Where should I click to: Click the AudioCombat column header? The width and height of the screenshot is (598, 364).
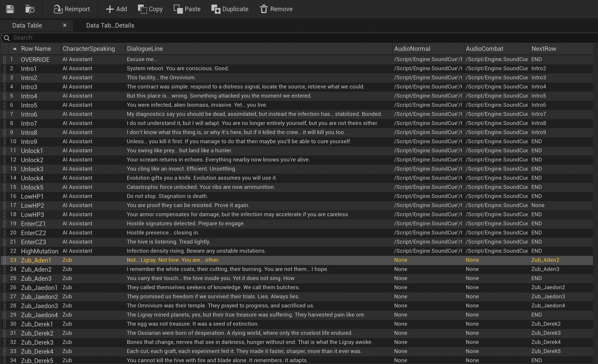[484, 49]
